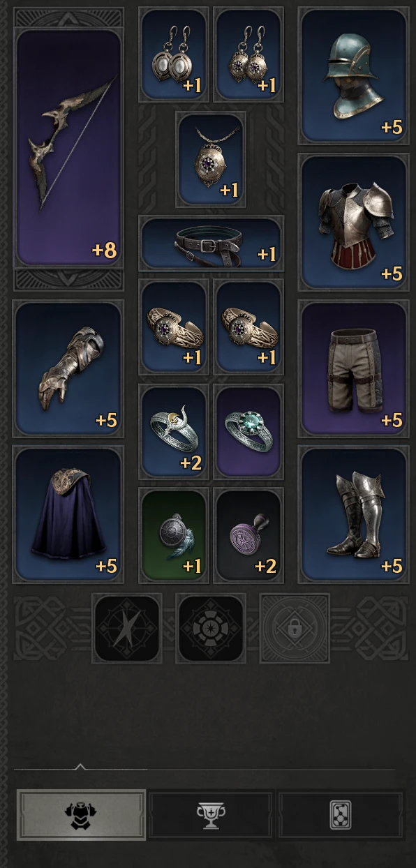Open the card tab at bottom

341,814
